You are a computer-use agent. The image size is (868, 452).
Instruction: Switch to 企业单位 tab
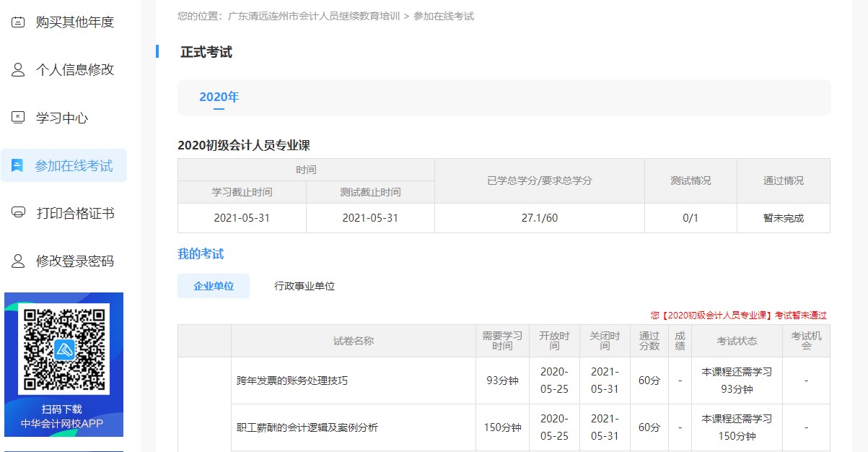click(214, 286)
